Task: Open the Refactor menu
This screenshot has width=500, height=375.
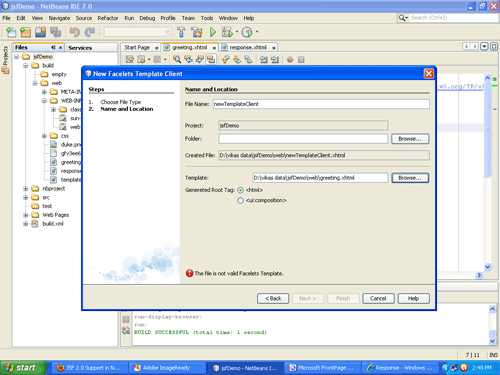Action: tap(108, 18)
